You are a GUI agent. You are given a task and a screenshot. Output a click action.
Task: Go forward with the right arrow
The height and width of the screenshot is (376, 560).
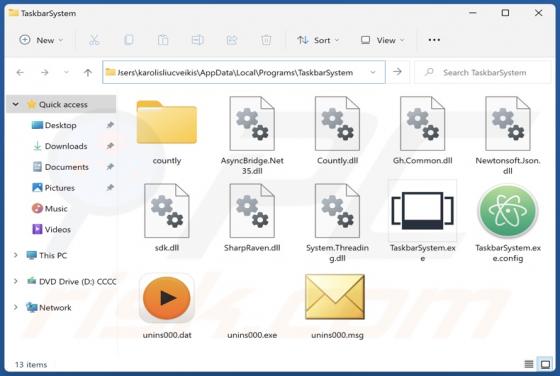[45, 72]
